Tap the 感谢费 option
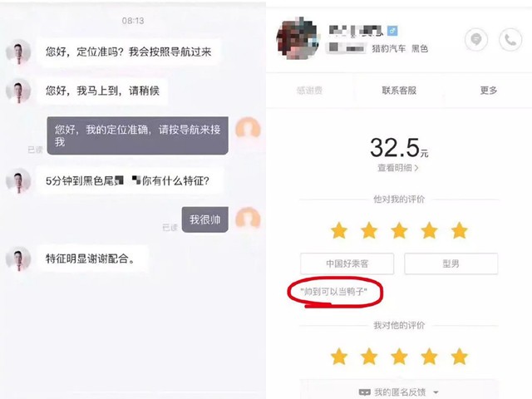The width and height of the screenshot is (532, 399). [309, 91]
